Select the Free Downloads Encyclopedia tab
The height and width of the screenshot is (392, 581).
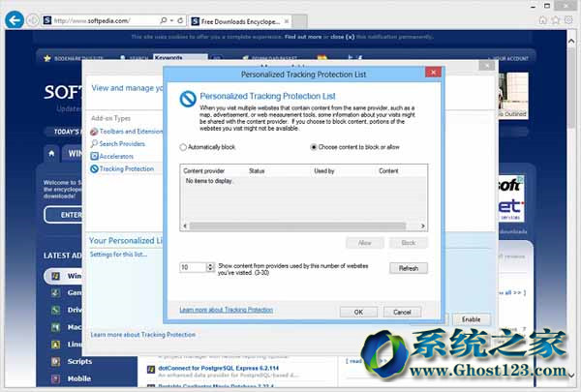point(240,21)
